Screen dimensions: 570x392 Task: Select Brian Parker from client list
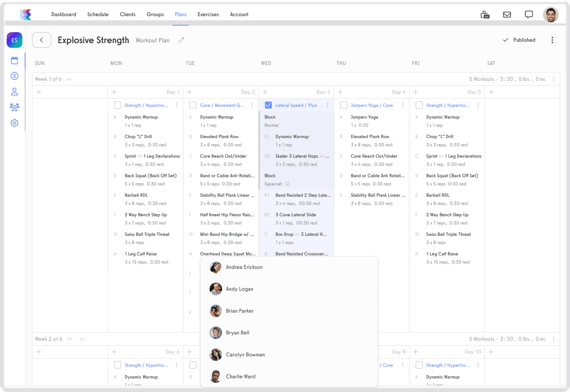(240, 311)
